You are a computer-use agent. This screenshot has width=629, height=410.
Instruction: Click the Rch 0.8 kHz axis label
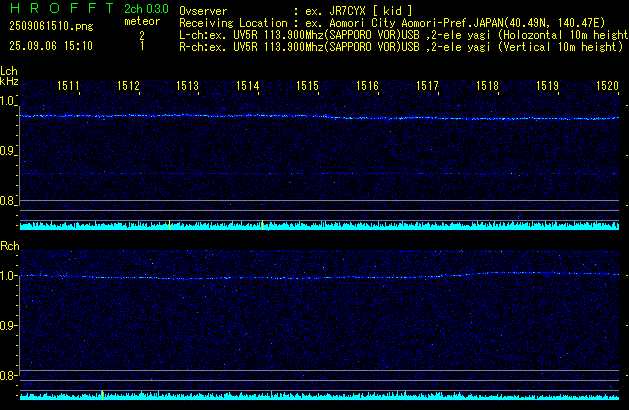(7, 376)
